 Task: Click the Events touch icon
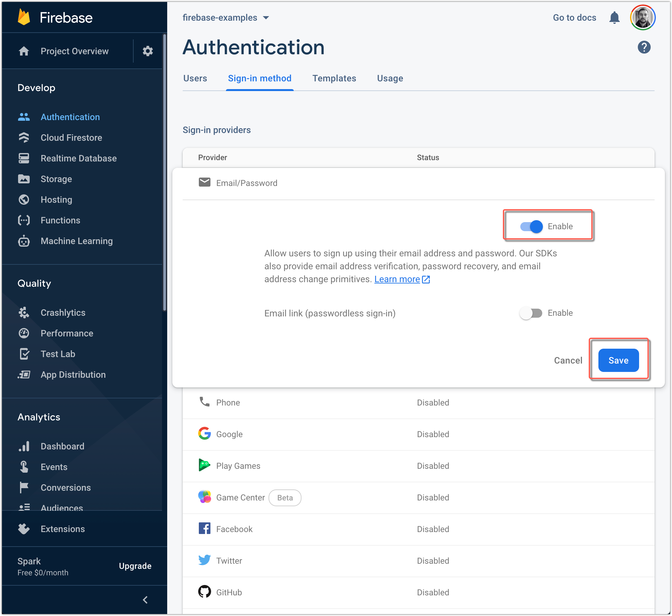click(24, 467)
